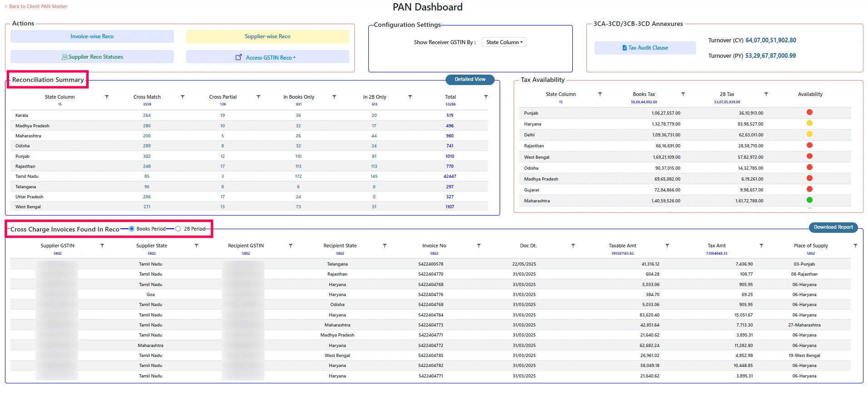Click Haryana yellow availability indicator
868x397 pixels.
click(x=809, y=123)
